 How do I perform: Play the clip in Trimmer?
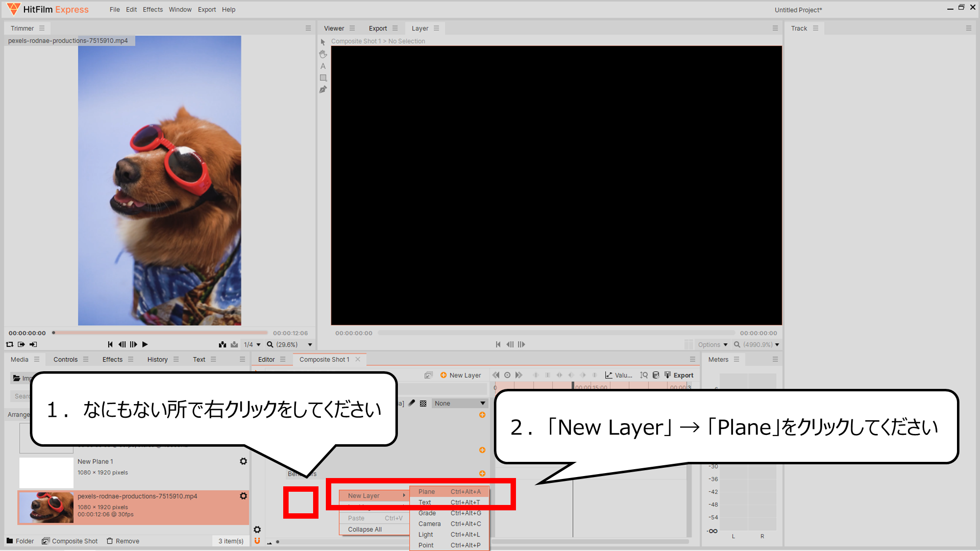tap(145, 344)
